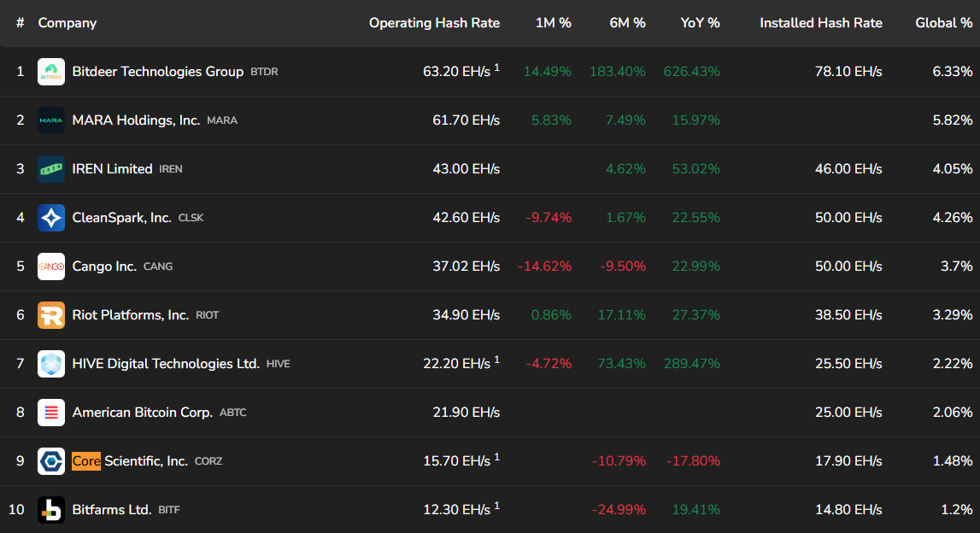The height and width of the screenshot is (533, 980).
Task: Click the Riot Platforms logo icon
Action: (x=51, y=315)
